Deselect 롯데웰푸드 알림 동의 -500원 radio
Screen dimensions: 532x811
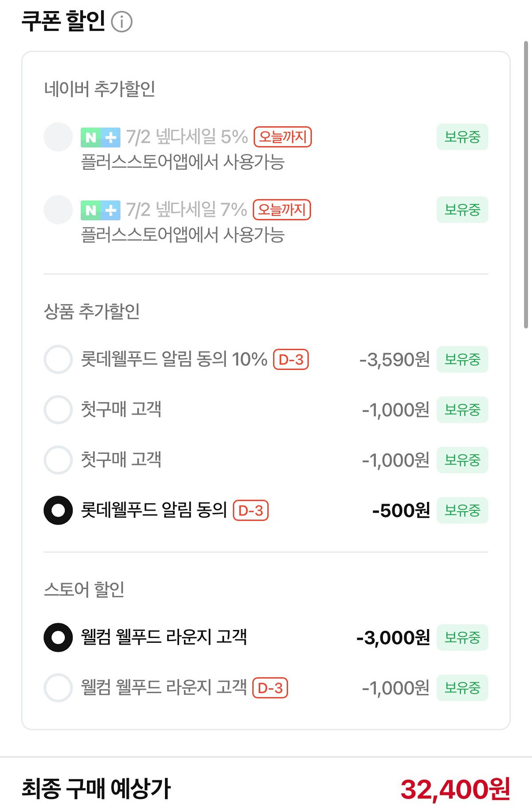[x=58, y=510]
